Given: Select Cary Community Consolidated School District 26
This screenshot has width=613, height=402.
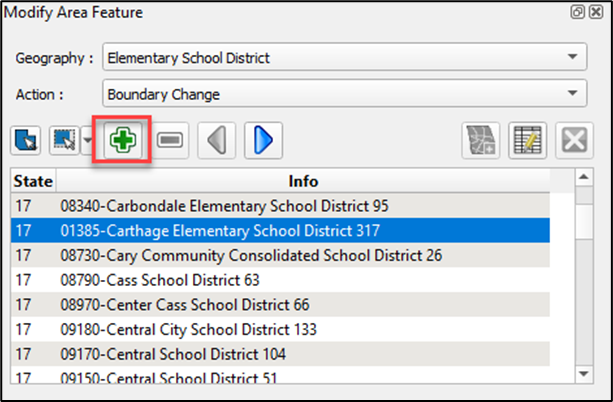Looking at the screenshot, I should (251, 255).
